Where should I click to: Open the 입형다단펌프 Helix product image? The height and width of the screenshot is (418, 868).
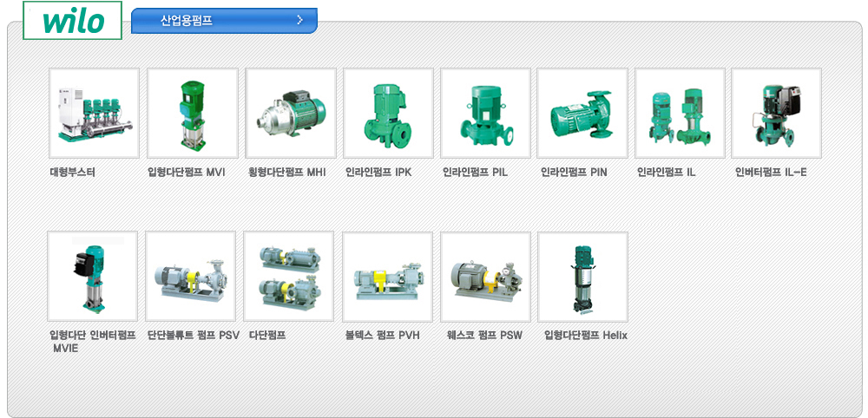[583, 277]
